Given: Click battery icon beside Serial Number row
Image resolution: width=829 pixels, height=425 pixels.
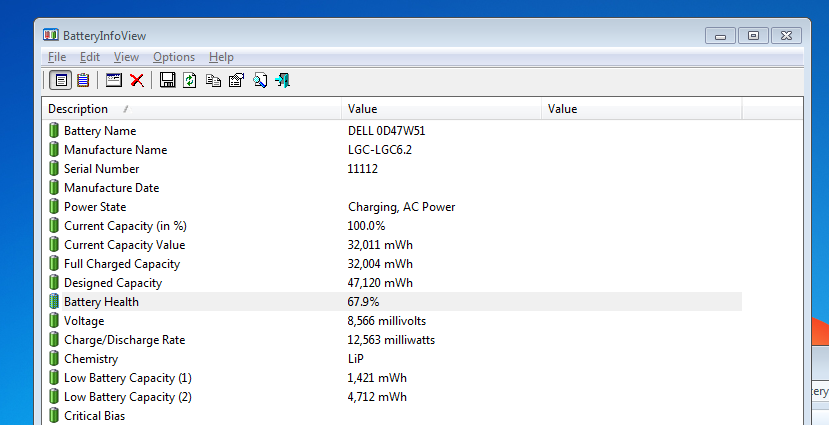Looking at the screenshot, I should pyautogui.click(x=53, y=168).
